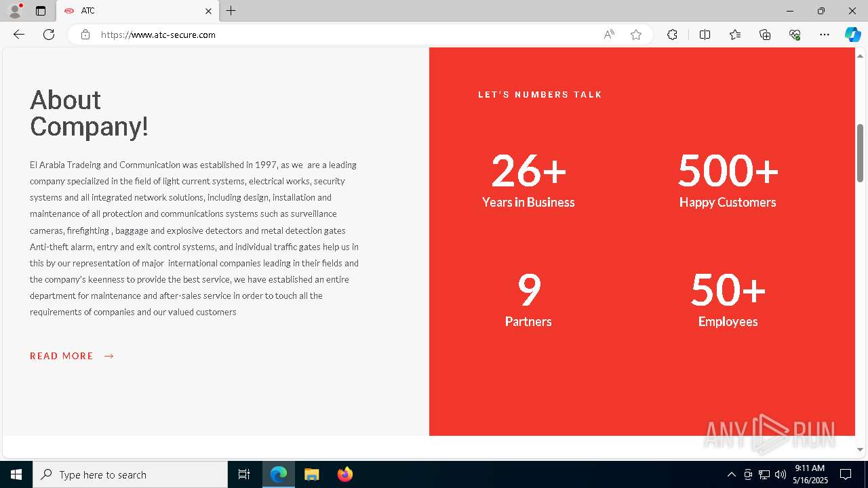Click the scroll down arrow
868x488 pixels.
coord(861,449)
